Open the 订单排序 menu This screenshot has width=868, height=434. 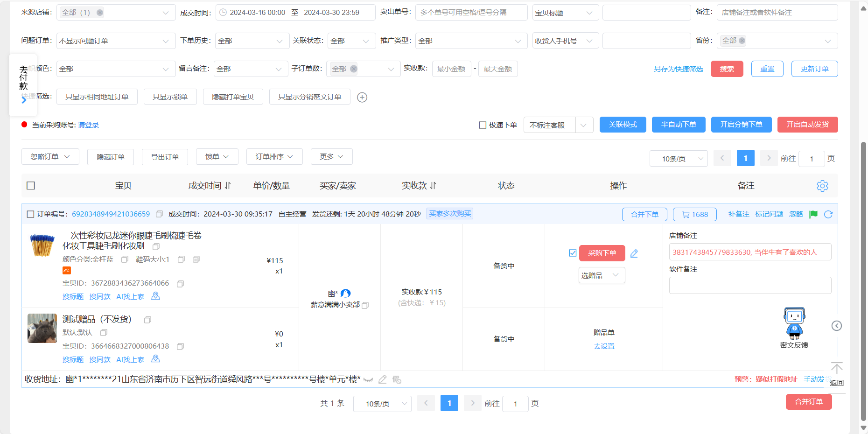tap(274, 157)
